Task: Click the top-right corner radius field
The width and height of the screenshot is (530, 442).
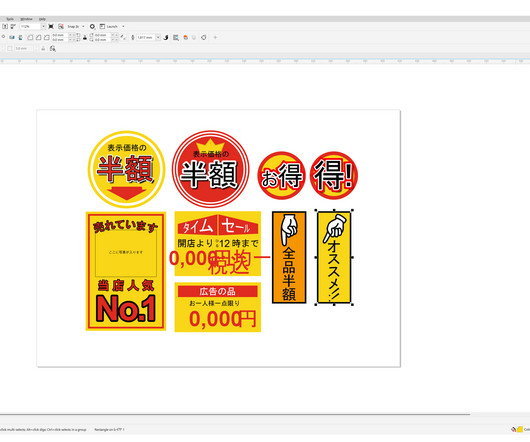Action: tap(103, 35)
